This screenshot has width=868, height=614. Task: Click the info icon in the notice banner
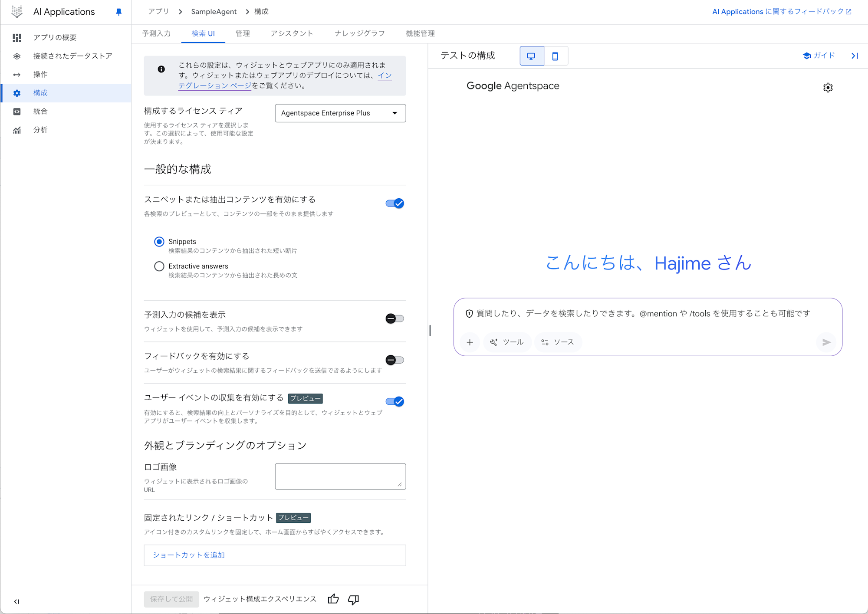[x=161, y=69]
